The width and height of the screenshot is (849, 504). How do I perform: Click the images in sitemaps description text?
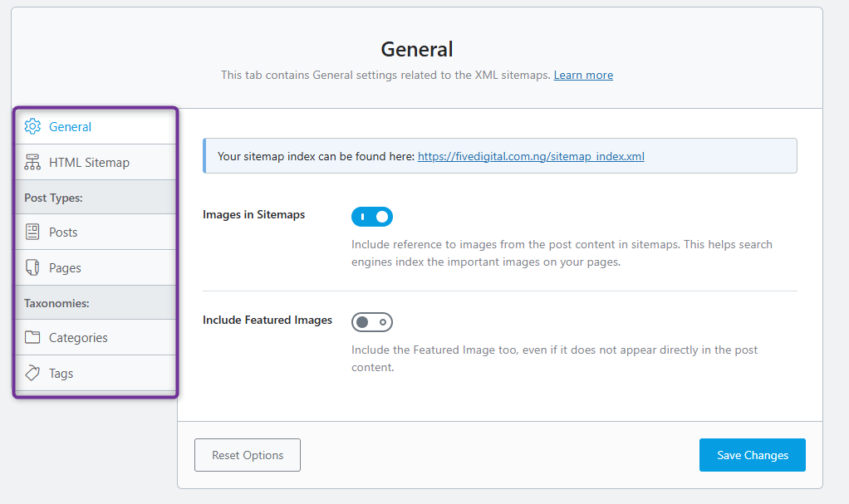pyautogui.click(x=562, y=252)
